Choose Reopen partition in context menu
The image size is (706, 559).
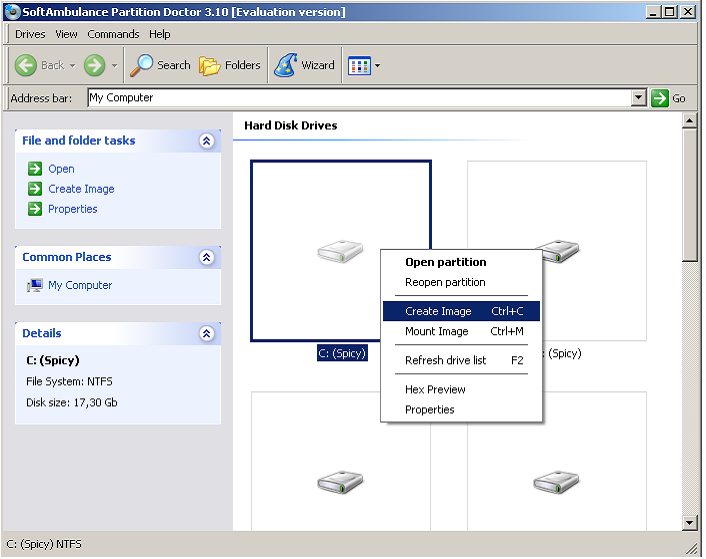coord(461,282)
